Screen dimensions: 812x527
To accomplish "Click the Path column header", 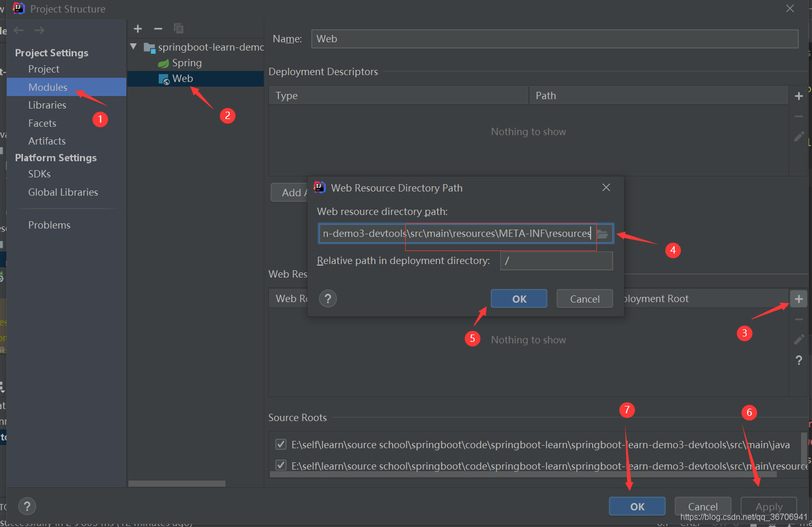I will pos(658,96).
